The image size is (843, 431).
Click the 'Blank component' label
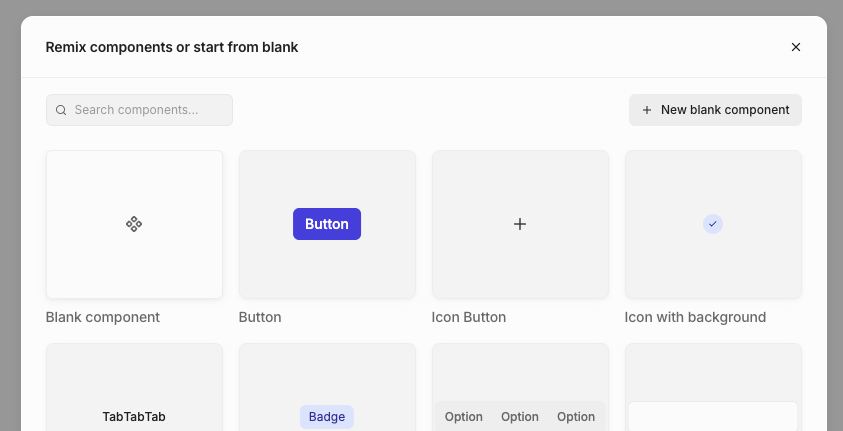pyautogui.click(x=103, y=317)
